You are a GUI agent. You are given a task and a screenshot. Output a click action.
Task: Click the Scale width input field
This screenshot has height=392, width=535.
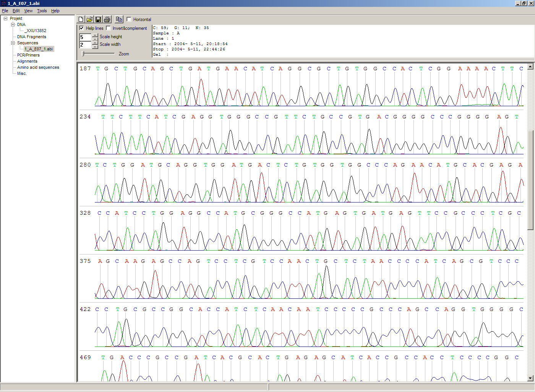(85, 45)
